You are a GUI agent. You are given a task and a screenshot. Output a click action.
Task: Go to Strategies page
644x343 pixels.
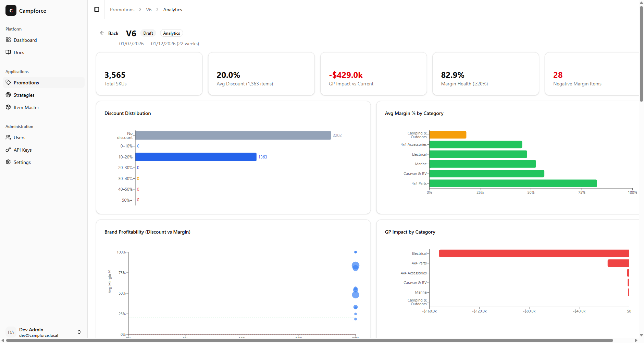click(x=44, y=95)
